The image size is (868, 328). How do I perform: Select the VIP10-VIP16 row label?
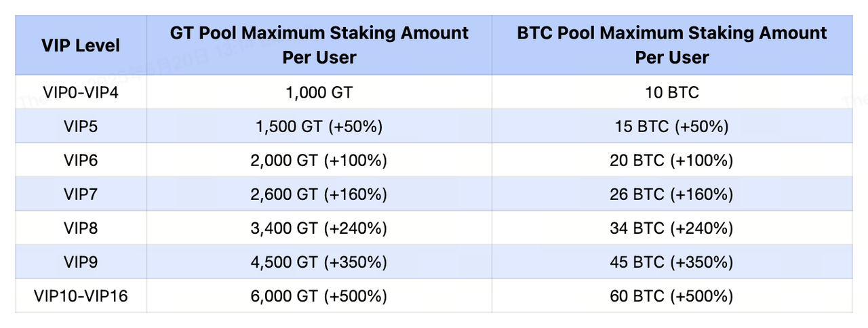tap(81, 295)
